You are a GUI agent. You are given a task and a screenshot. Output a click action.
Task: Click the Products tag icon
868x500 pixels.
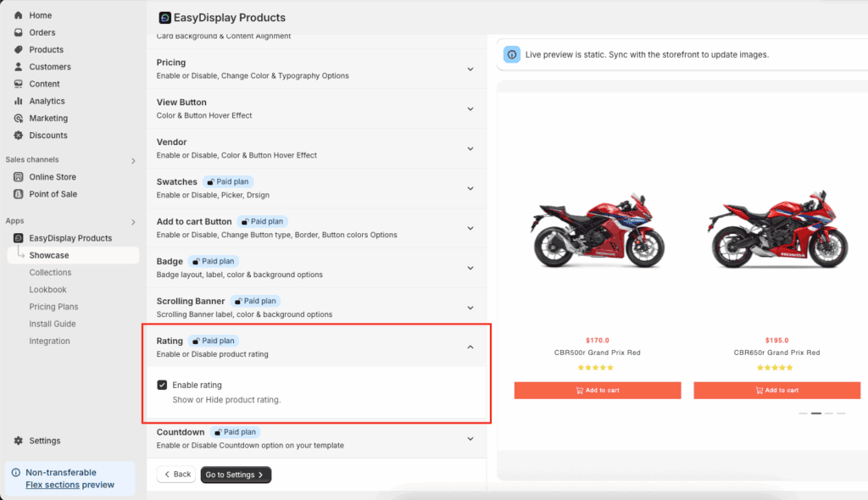19,49
